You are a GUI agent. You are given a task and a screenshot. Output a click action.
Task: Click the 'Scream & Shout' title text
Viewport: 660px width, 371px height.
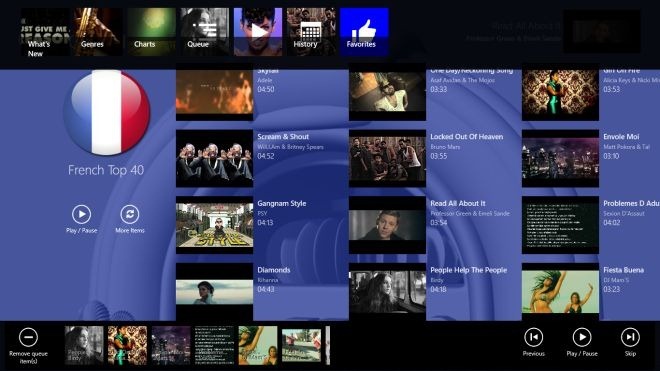point(283,136)
